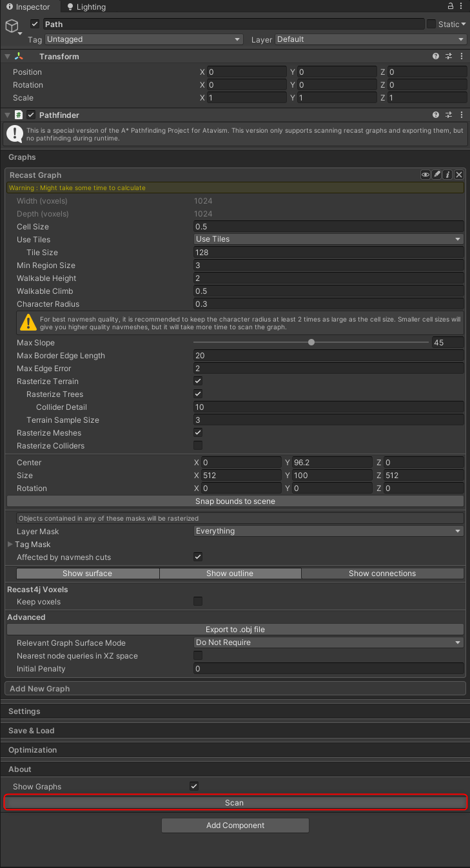Click Snap bounds to scene button

(235, 501)
